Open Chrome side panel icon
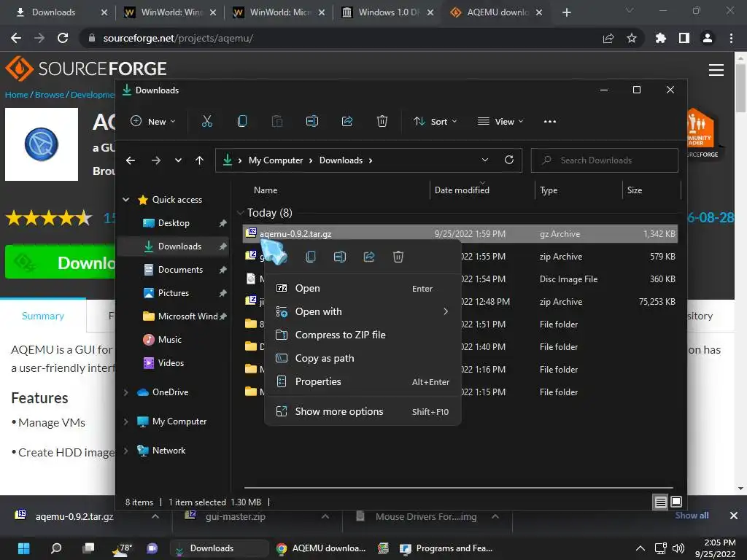The image size is (747, 560). tap(684, 38)
